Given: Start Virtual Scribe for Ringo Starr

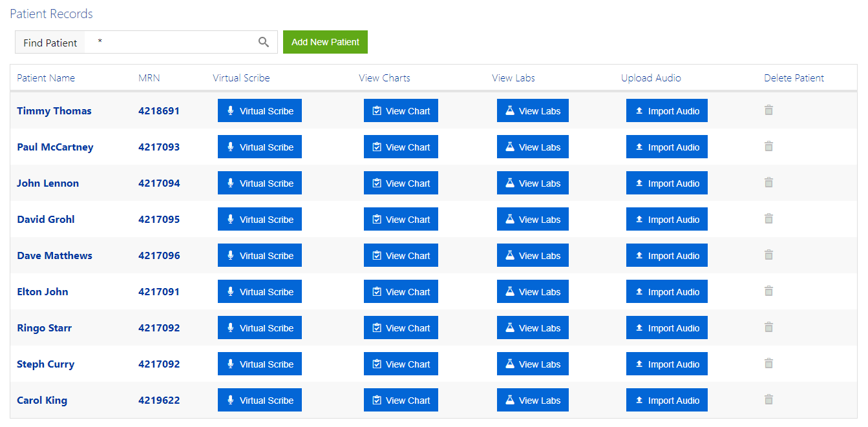Looking at the screenshot, I should pos(260,328).
